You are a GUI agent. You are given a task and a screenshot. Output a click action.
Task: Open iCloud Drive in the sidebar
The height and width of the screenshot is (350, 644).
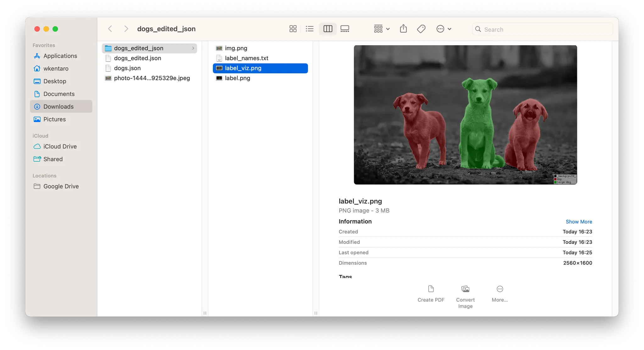point(61,147)
